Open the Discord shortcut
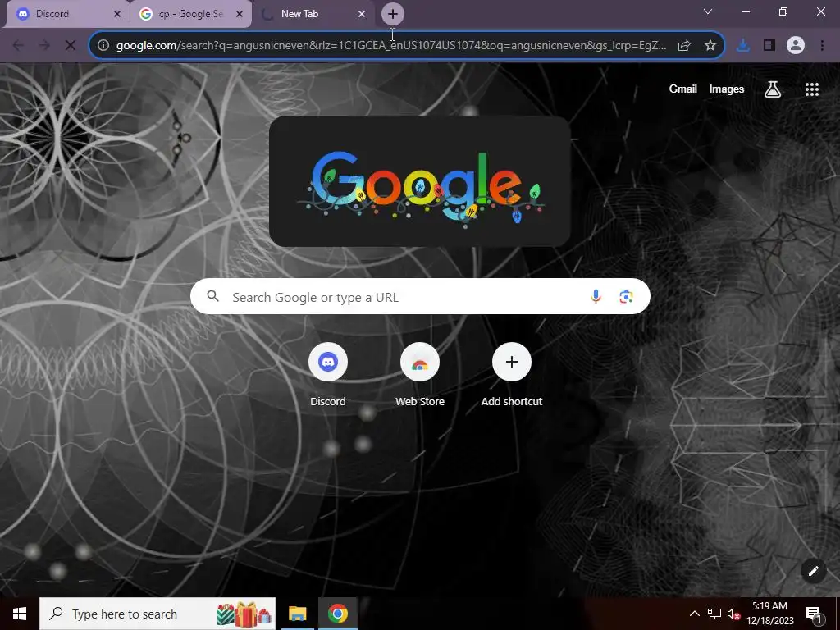840x630 pixels. pos(328,375)
